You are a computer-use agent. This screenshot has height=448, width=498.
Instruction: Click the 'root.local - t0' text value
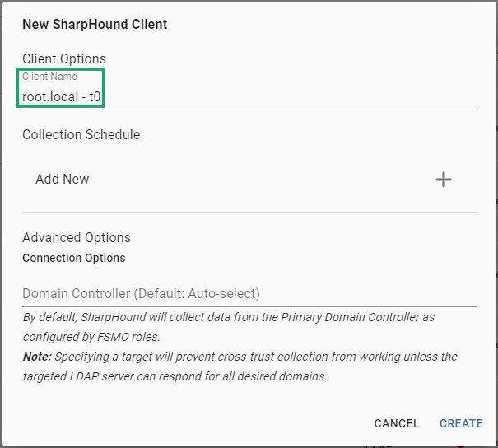coord(61,96)
